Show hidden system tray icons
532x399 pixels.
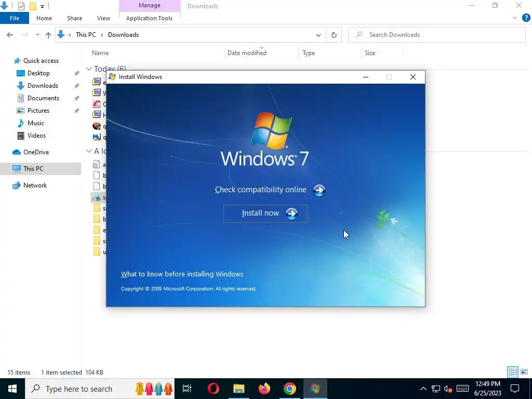423,389
